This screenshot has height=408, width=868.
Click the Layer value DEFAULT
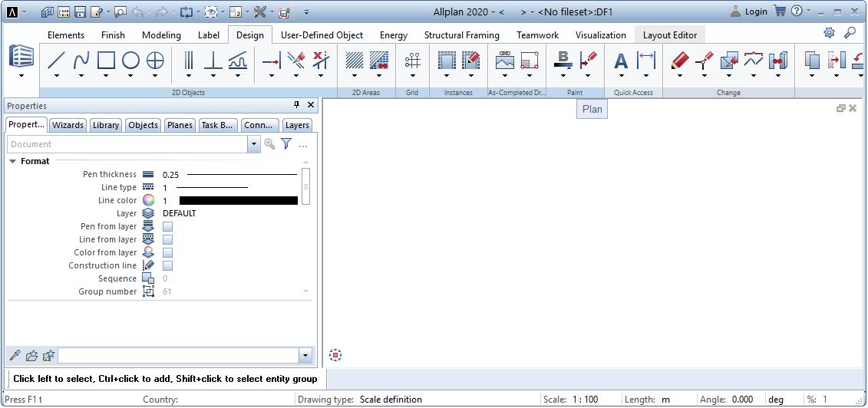tap(180, 213)
